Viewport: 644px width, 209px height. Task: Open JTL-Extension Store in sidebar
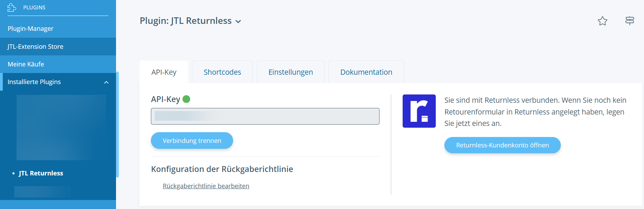(x=35, y=46)
